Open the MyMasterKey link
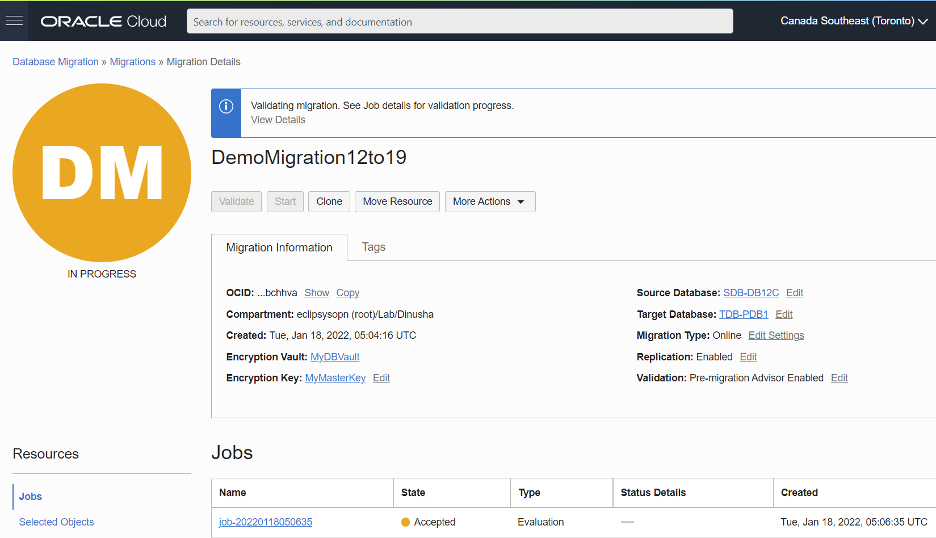Image resolution: width=936 pixels, height=538 pixels. pyautogui.click(x=335, y=378)
